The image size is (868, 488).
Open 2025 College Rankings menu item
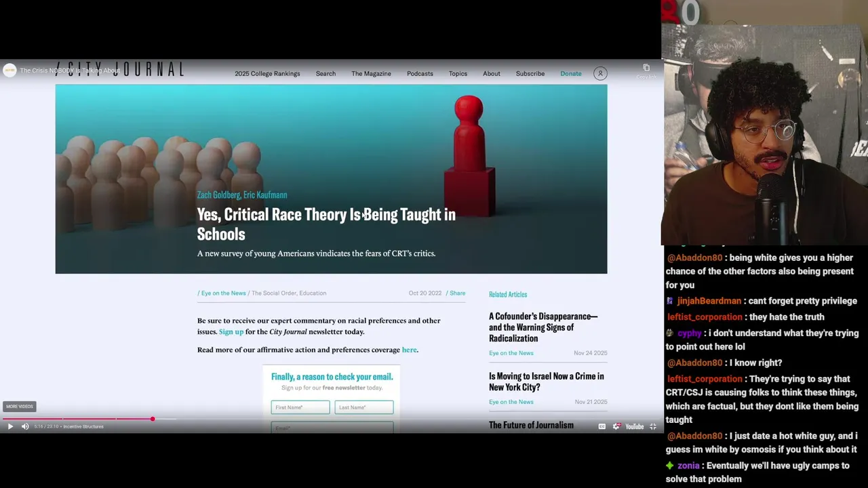tap(267, 73)
